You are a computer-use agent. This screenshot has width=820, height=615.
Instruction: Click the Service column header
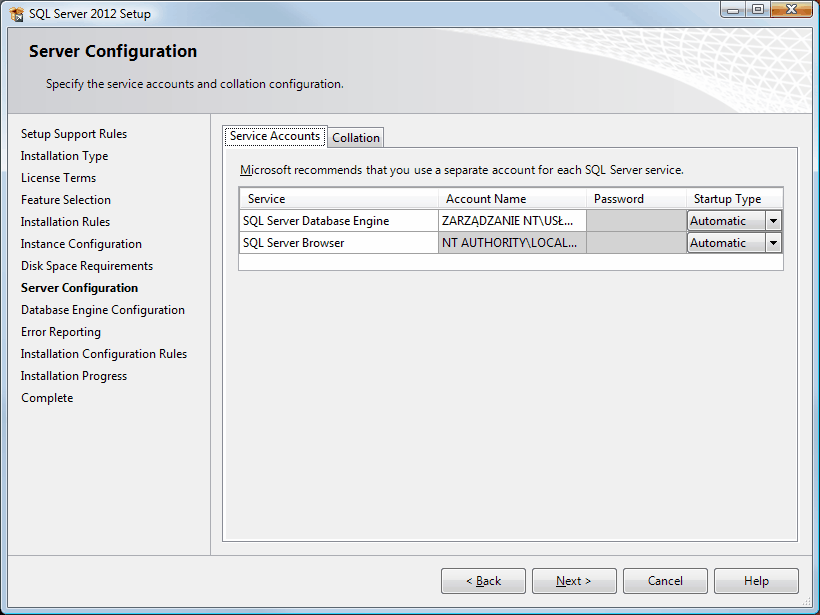(x=338, y=199)
